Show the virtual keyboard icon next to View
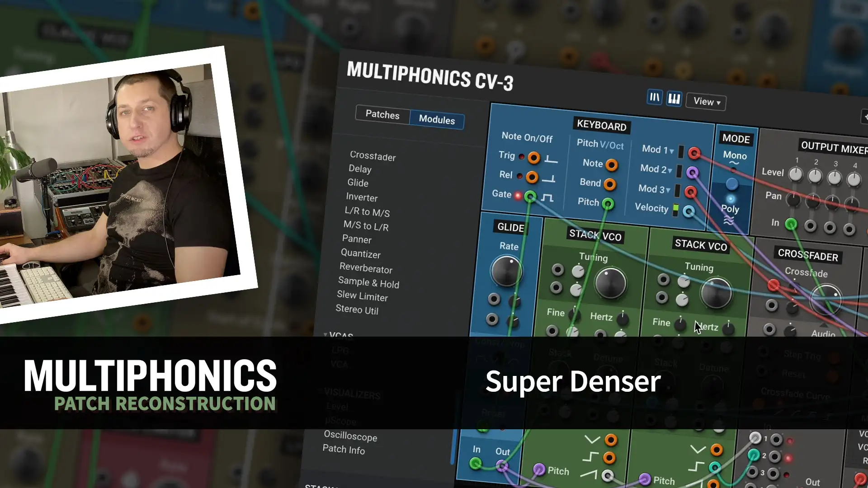 pos(674,98)
